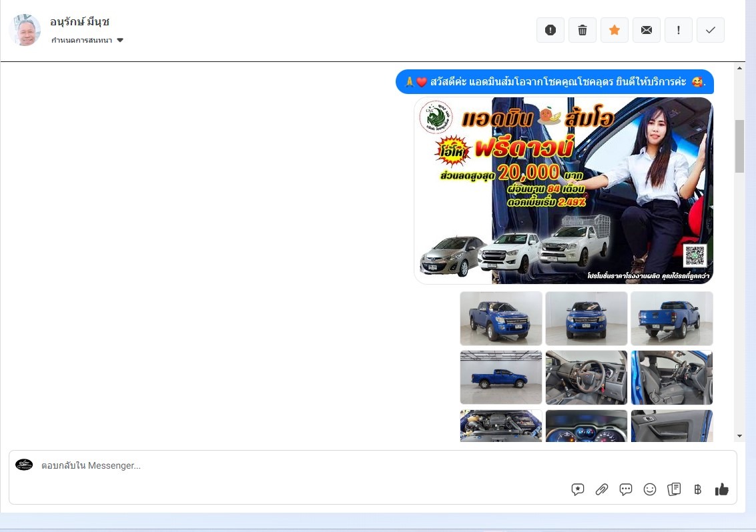Delete conversation with the trash icon

coord(583,30)
